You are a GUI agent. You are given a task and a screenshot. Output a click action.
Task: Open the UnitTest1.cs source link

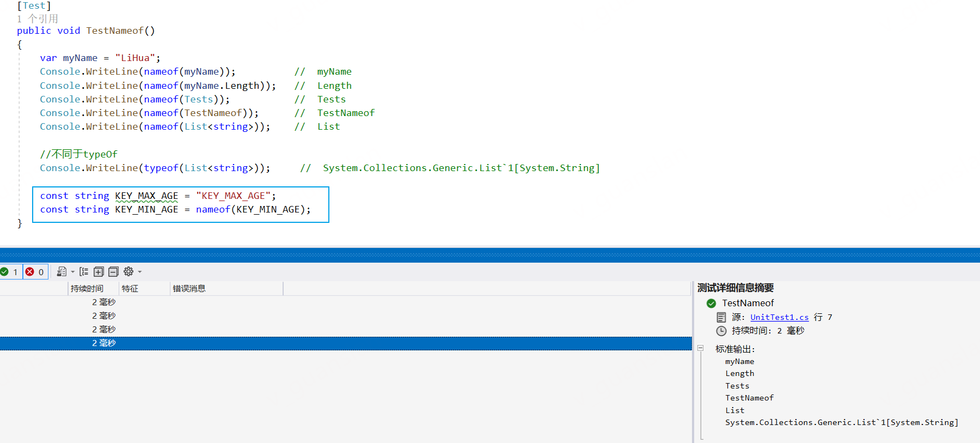pyautogui.click(x=779, y=317)
